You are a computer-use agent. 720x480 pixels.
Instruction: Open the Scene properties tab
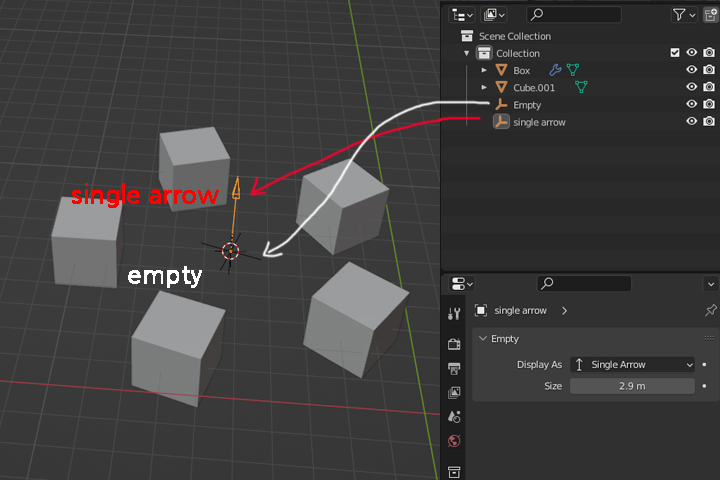coord(454,417)
